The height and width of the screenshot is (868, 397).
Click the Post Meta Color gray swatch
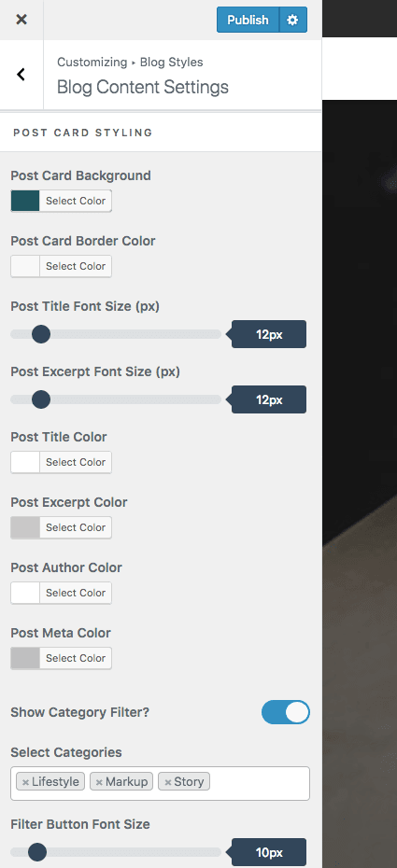click(x=25, y=658)
